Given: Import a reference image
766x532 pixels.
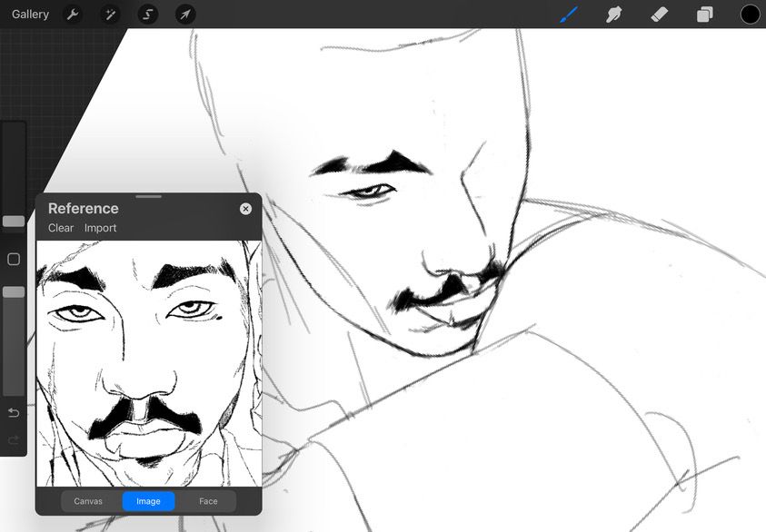Looking at the screenshot, I should (101, 228).
